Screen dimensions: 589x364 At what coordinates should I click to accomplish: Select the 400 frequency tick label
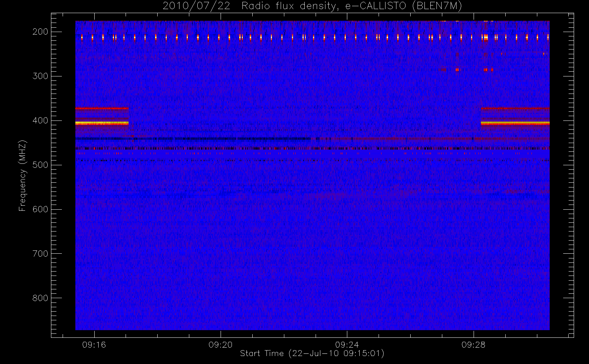[x=40, y=120]
